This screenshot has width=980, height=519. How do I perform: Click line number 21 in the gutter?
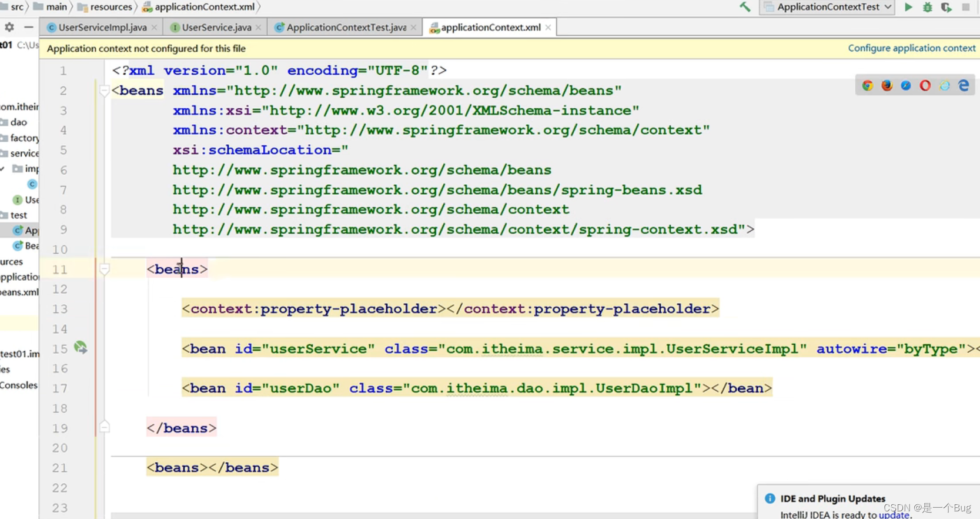(x=60, y=468)
